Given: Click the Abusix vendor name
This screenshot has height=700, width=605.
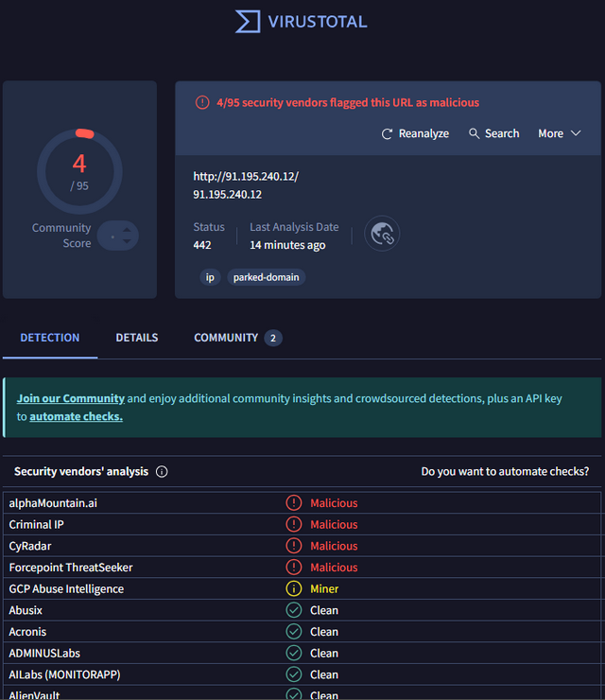Looking at the screenshot, I should tap(26, 610).
